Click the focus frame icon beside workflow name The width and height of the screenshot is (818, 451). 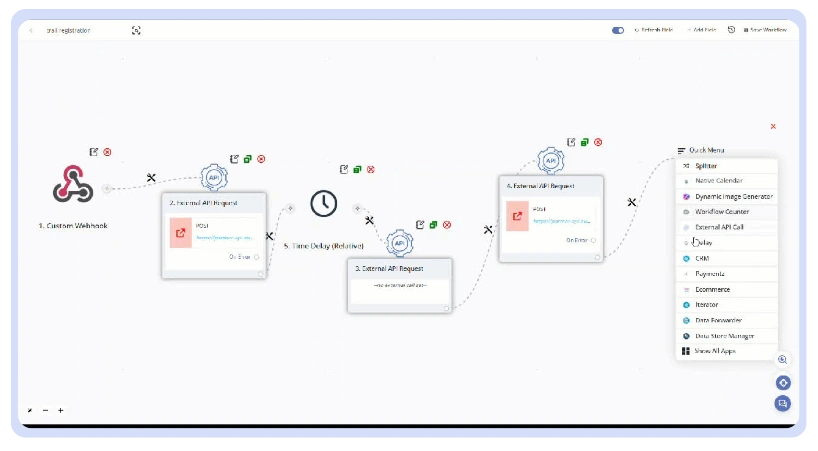click(x=136, y=30)
